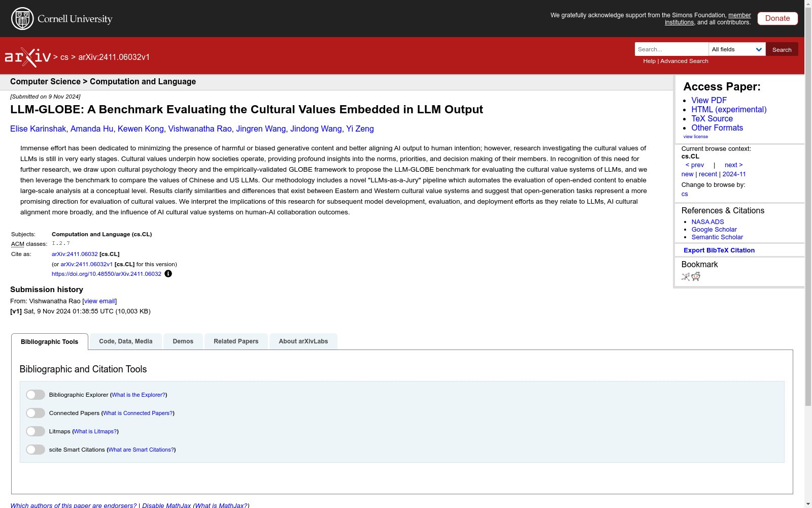Open author Vishwanatha Rao link
Image resolution: width=812 pixels, height=508 pixels.
click(200, 129)
